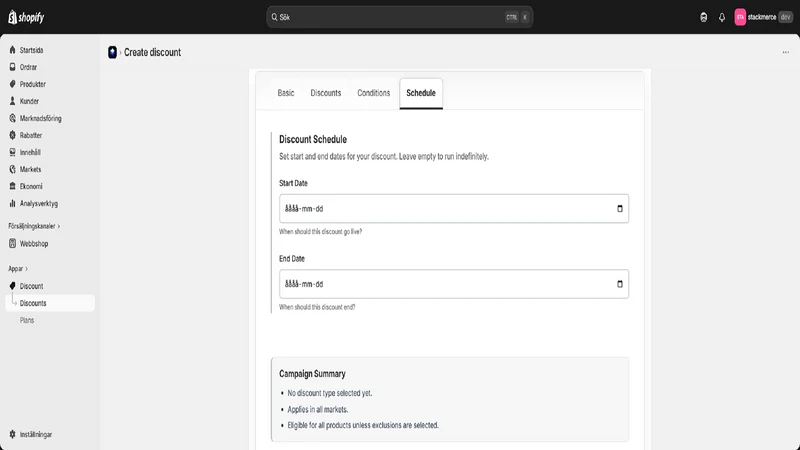Open the three-dot more actions menu

[x=786, y=52]
